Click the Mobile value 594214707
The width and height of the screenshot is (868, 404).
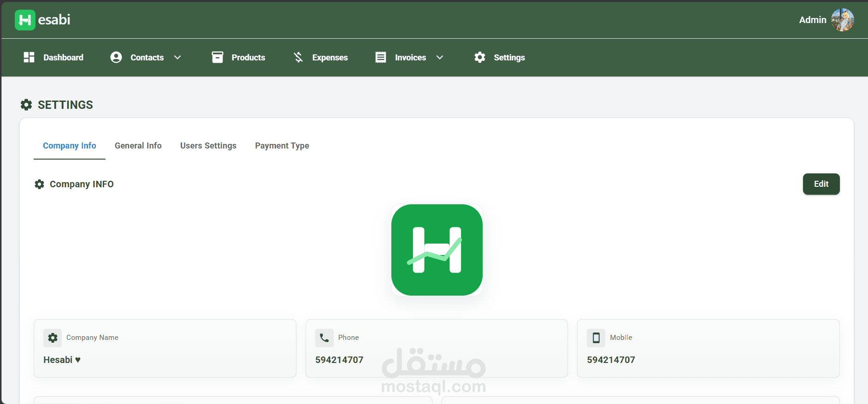[x=611, y=360]
